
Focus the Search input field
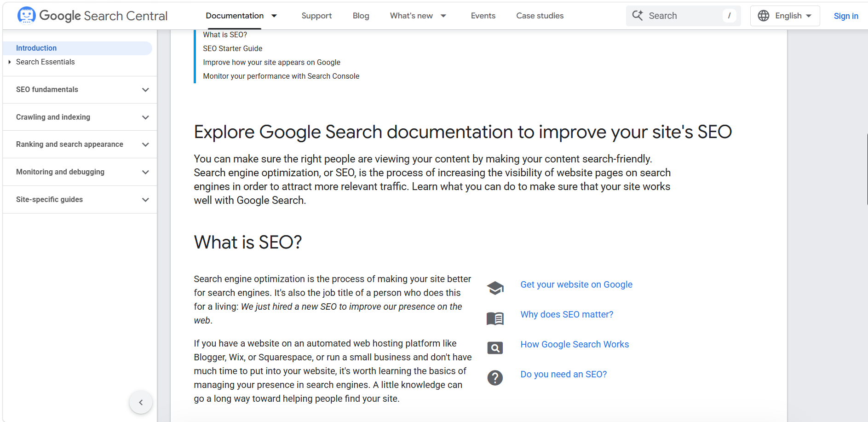click(683, 16)
